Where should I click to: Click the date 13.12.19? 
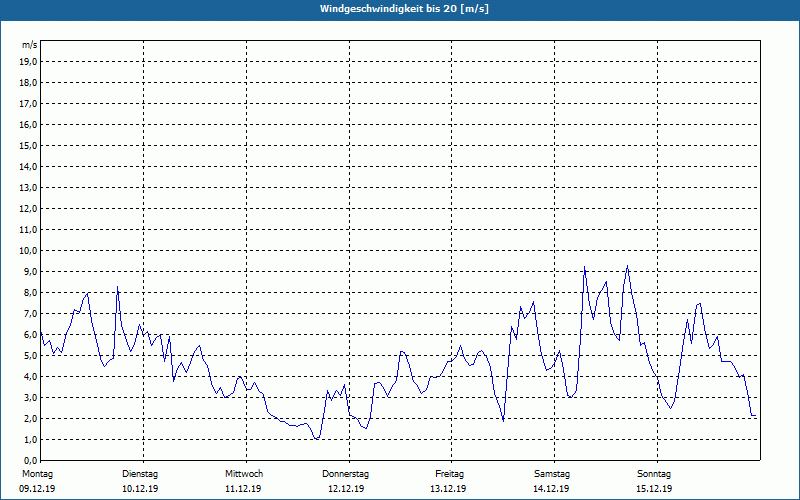pos(448,489)
